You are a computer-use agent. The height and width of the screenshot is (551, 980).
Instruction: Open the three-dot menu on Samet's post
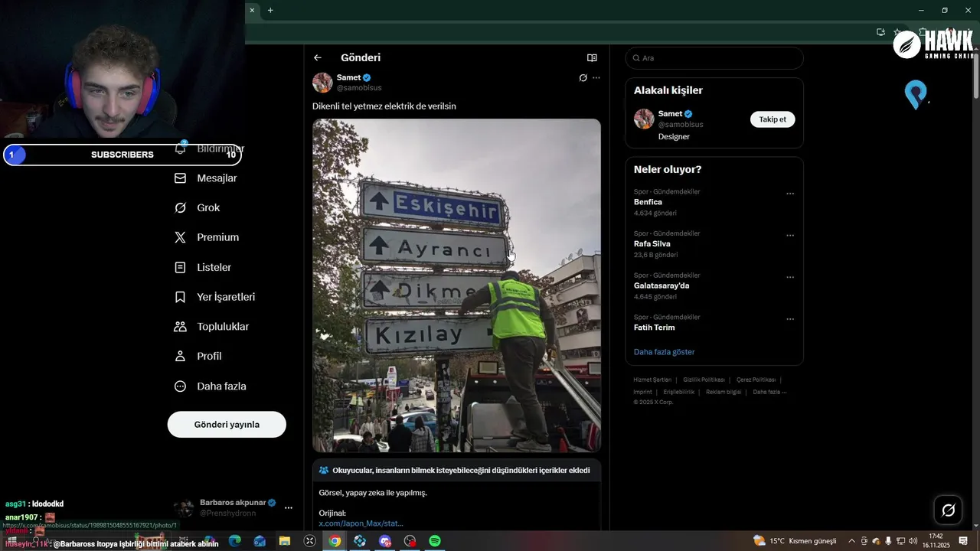(x=596, y=78)
